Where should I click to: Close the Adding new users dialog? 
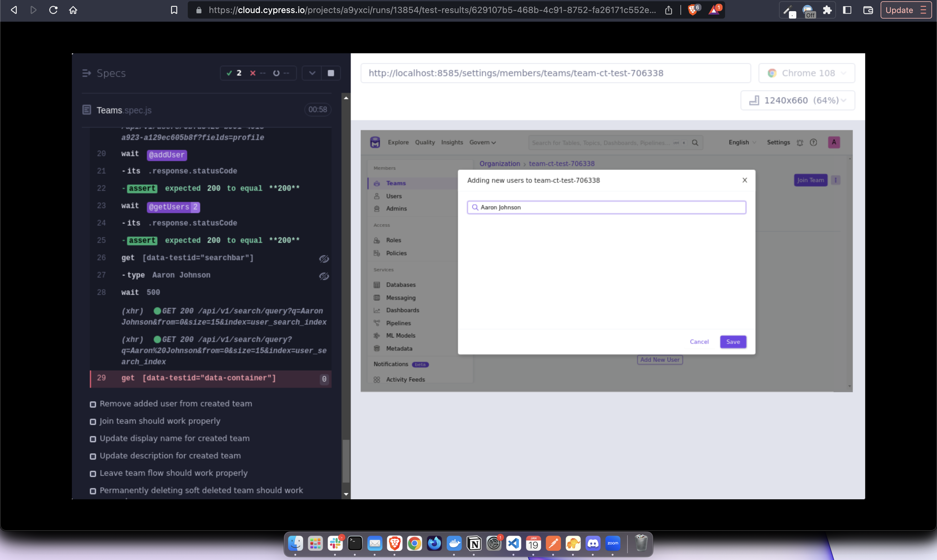point(745,180)
